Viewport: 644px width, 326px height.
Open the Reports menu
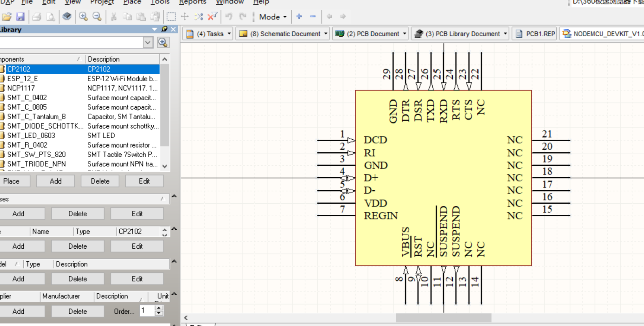click(x=192, y=2)
